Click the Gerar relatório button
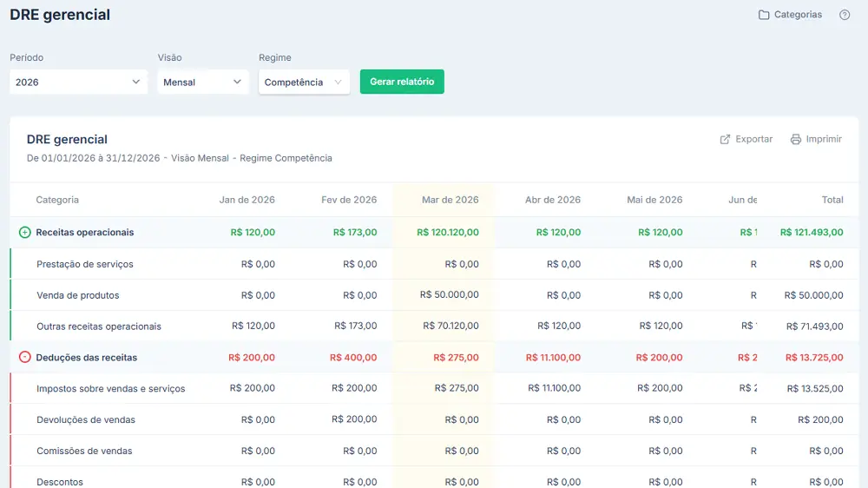This screenshot has height=488, width=868. click(402, 82)
